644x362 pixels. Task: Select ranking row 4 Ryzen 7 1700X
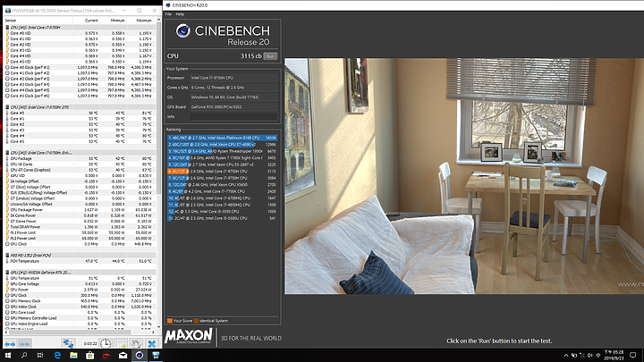[x=222, y=157]
